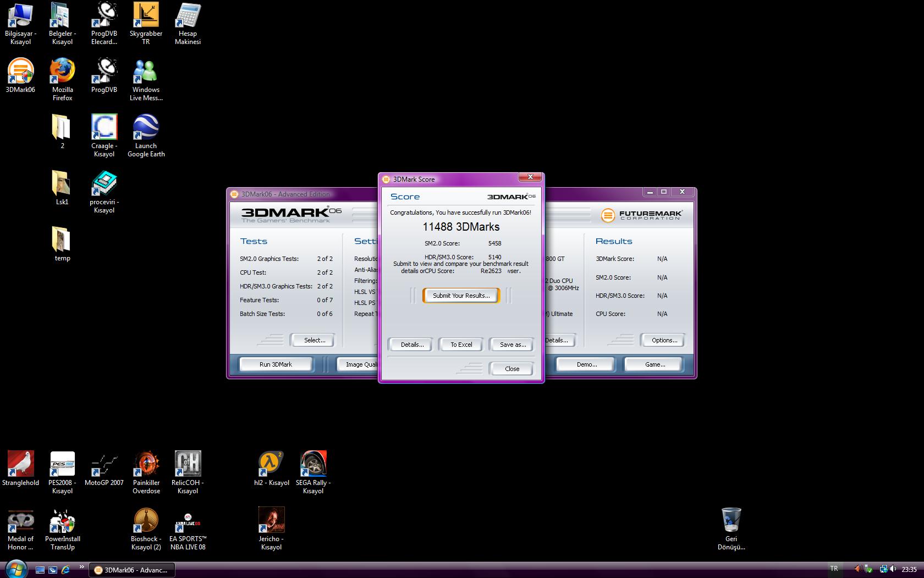
Task: Select 3DMark06 taskbar button
Action: coord(132,570)
